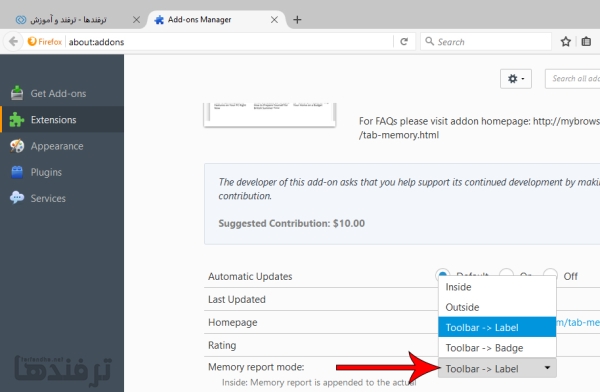Screen dimensions: 600x392
Task: Open a new tab with plus button
Action: (297, 20)
